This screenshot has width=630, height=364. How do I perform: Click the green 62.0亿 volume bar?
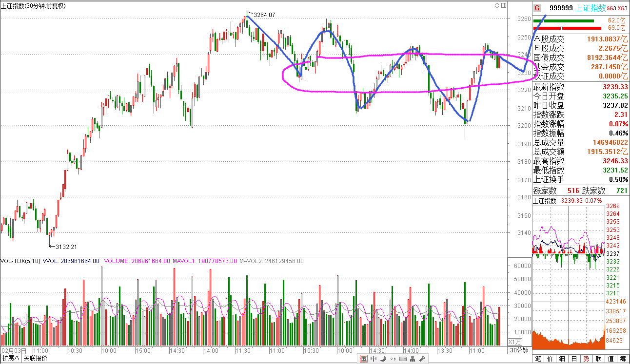pyautogui.click(x=563, y=21)
